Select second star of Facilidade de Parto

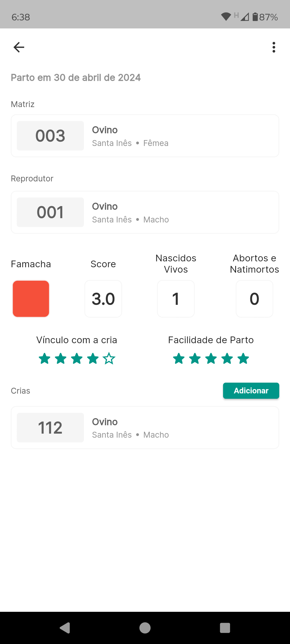tap(195, 358)
